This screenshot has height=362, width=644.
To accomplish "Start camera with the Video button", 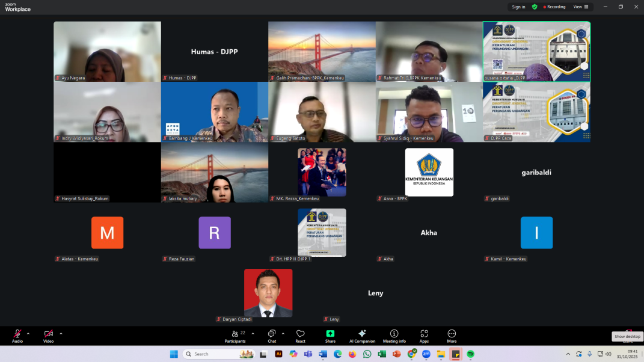I will (x=48, y=335).
